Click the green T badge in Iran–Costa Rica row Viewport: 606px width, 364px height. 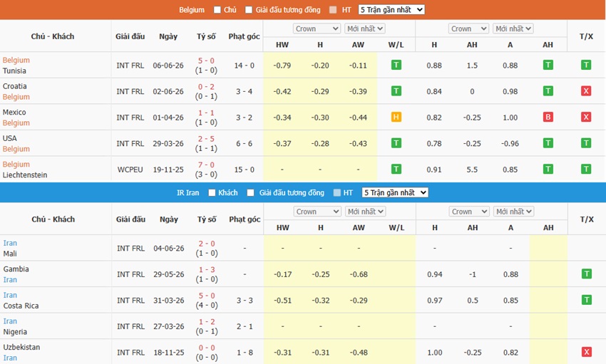click(x=586, y=300)
